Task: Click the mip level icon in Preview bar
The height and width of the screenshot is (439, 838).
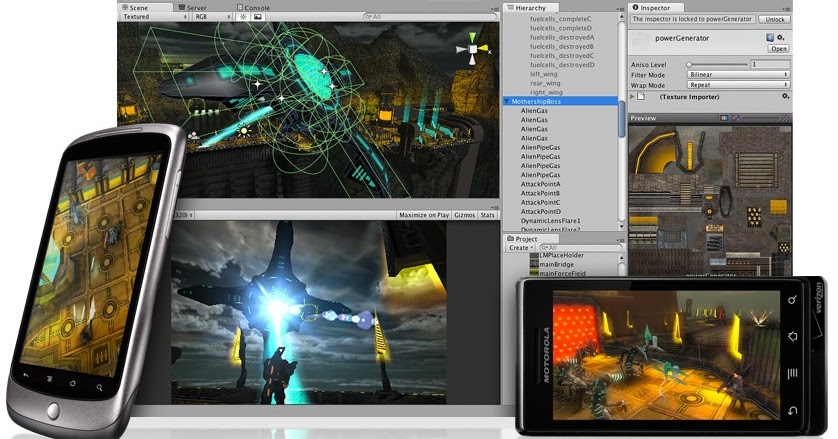Action: click(785, 118)
